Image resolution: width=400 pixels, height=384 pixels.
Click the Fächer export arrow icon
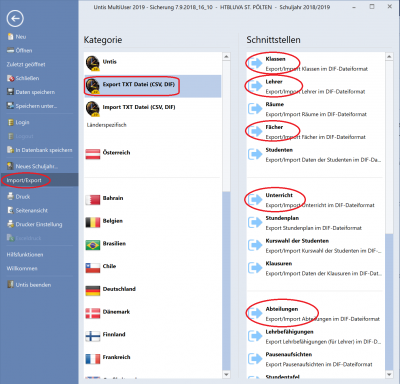tap(255, 131)
